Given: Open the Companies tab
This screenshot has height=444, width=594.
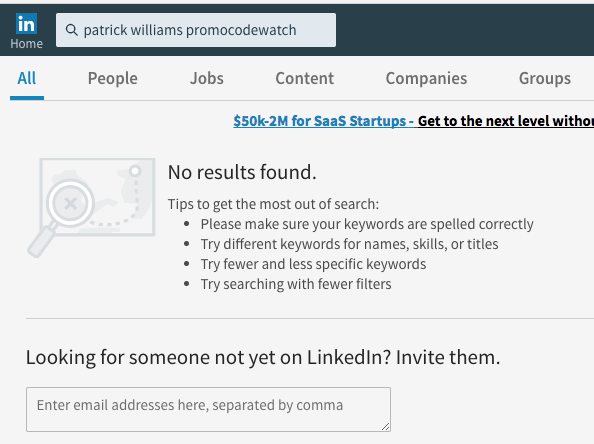Looking at the screenshot, I should 426,78.
